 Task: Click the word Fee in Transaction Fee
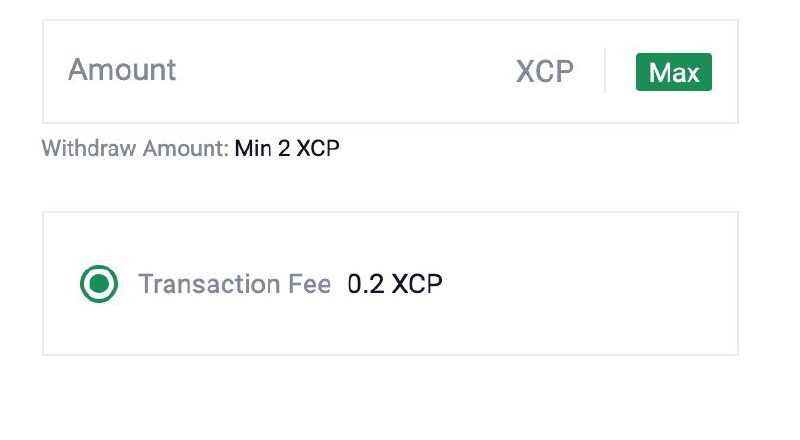tap(310, 284)
